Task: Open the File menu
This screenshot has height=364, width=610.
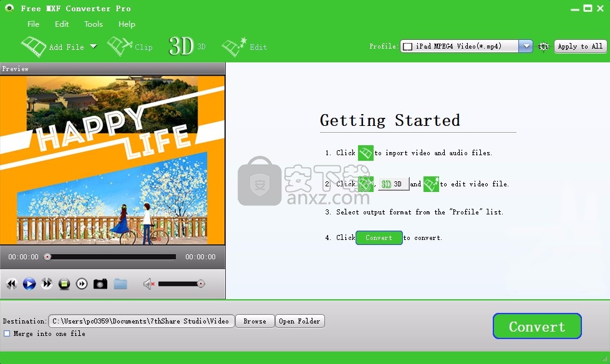Action: 33,24
